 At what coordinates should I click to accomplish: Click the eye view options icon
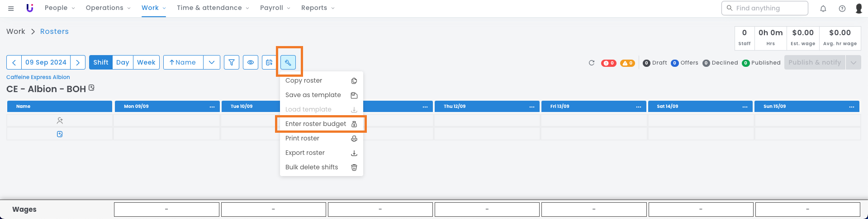[251, 62]
